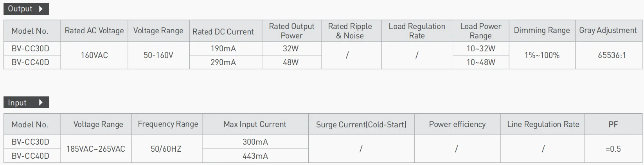644x165 pixels.
Task: Click the Dimming Range column header
Action: click(x=541, y=31)
